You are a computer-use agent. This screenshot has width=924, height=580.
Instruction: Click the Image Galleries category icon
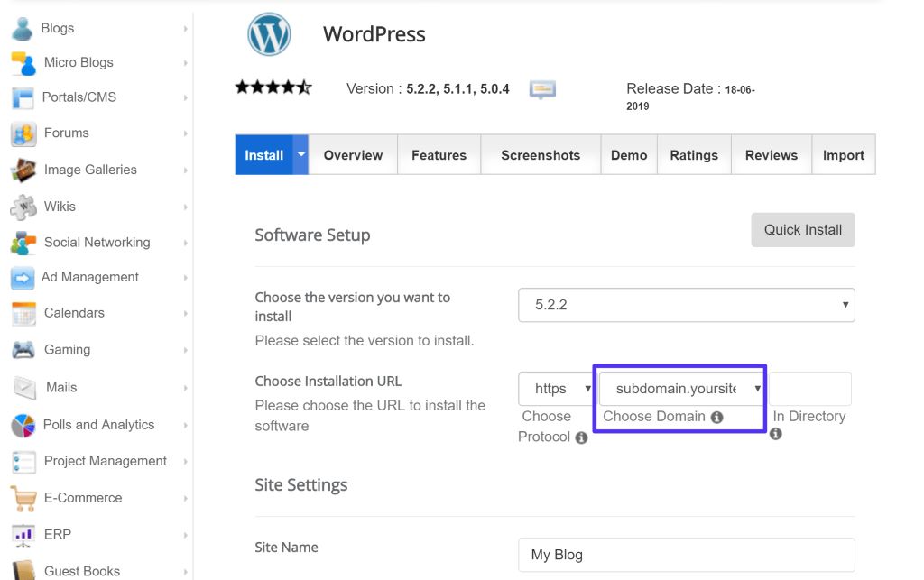[23, 170]
